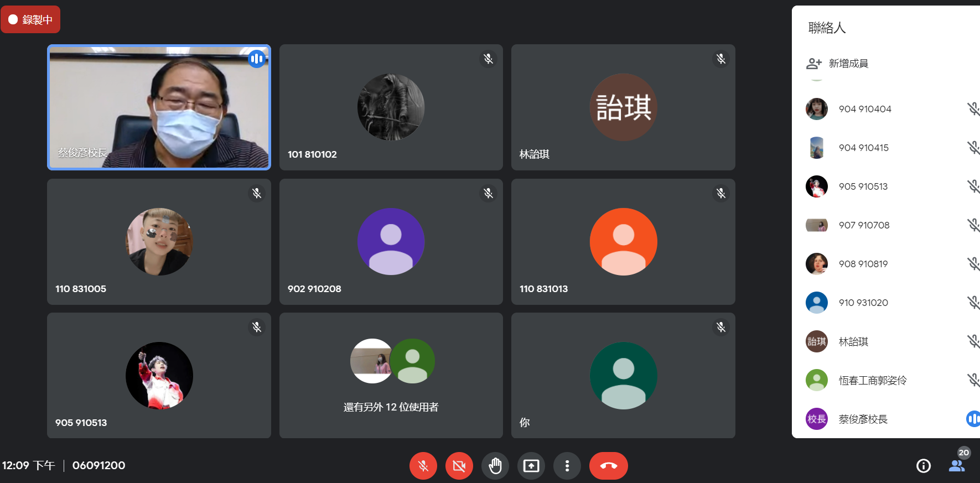Select the 110 831005 participant tile

(159, 242)
